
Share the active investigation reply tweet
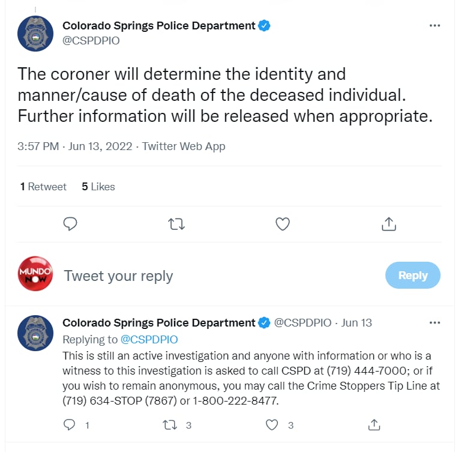[374, 424]
